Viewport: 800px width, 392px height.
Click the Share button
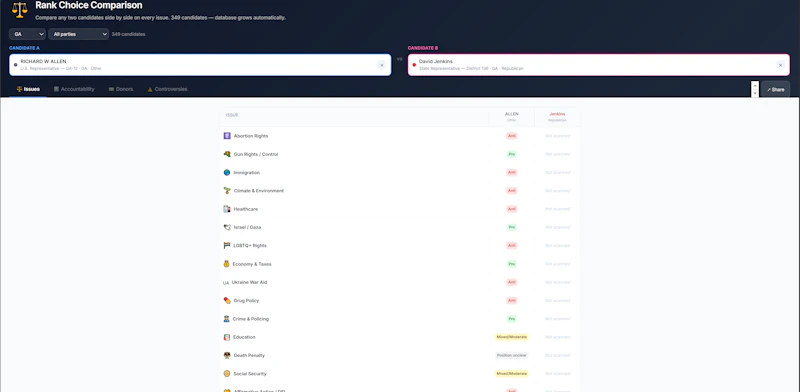[776, 89]
